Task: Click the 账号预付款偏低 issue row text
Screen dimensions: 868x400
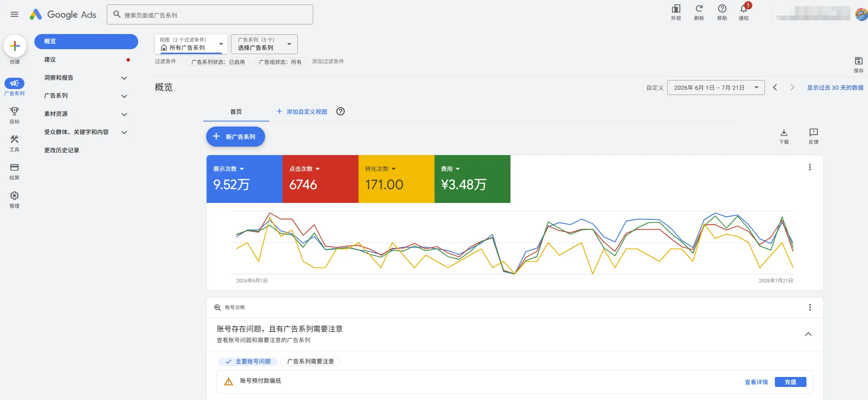Action: pos(260,381)
